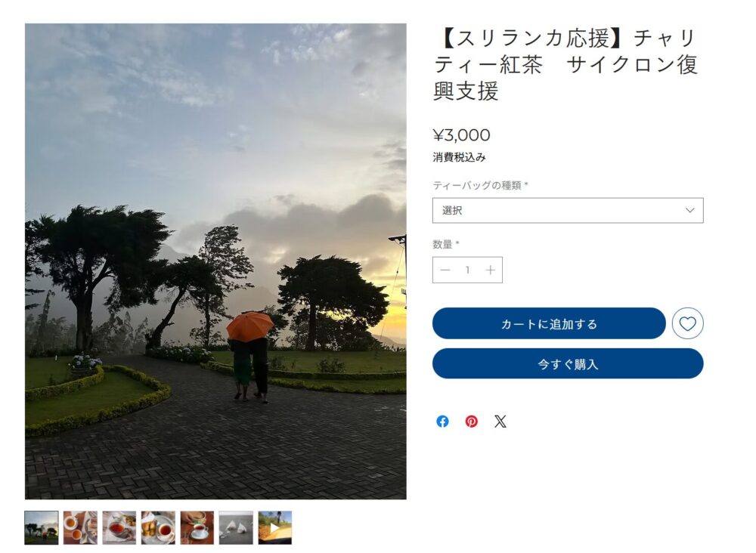Select thumbnail with two tea cups
The height and width of the screenshot is (553, 756).
click(x=81, y=527)
